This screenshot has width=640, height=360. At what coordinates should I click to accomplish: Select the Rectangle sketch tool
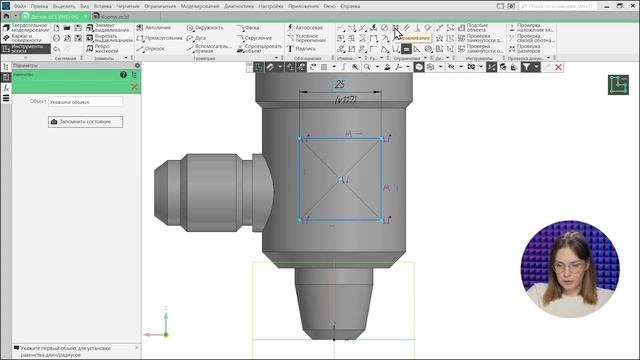coord(159,38)
